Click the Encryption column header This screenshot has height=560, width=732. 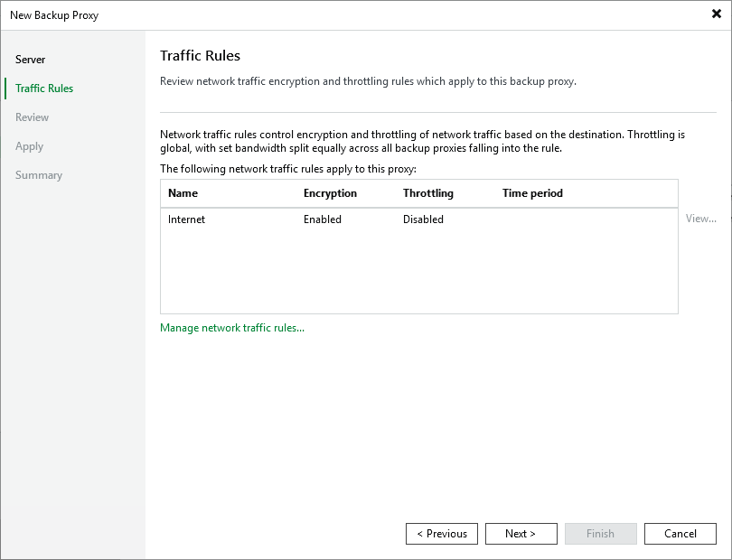point(330,193)
